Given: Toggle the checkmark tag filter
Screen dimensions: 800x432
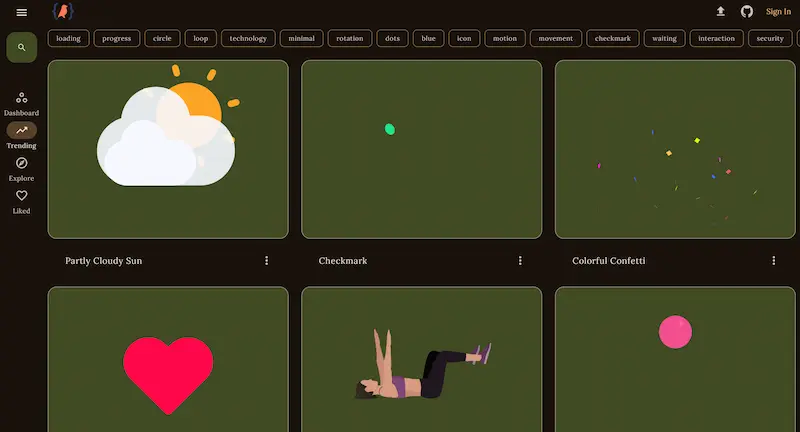Looking at the screenshot, I should (x=612, y=39).
